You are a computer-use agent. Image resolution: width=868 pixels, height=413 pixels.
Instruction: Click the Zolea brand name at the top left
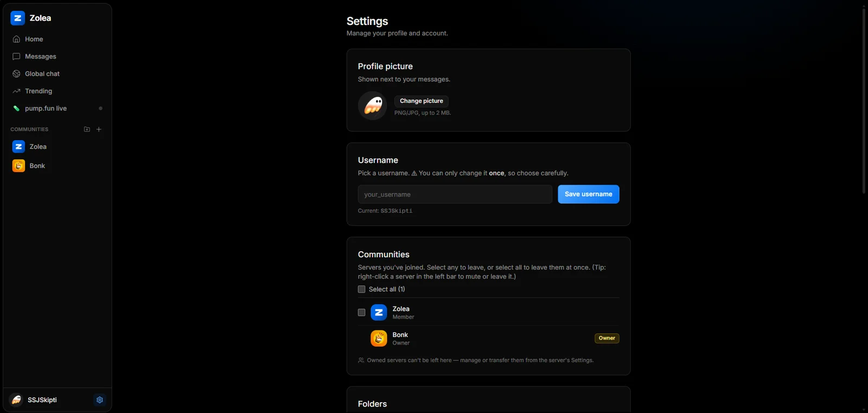(40, 18)
